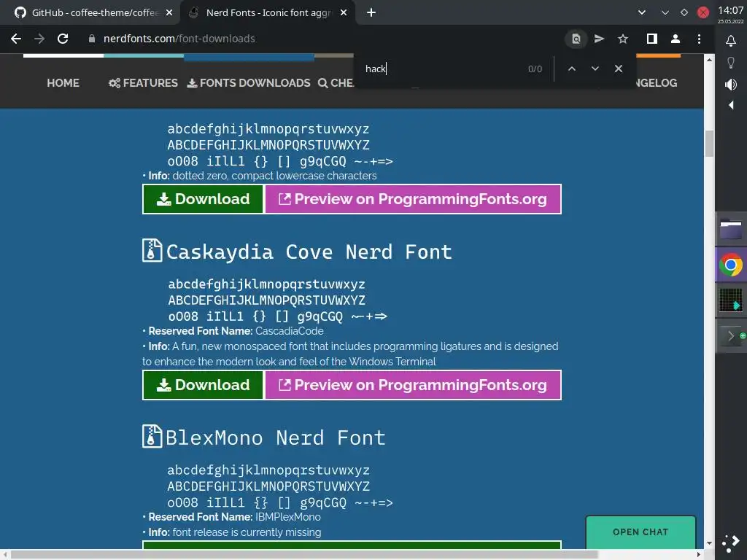Click the browser forward arrow

[x=39, y=39]
